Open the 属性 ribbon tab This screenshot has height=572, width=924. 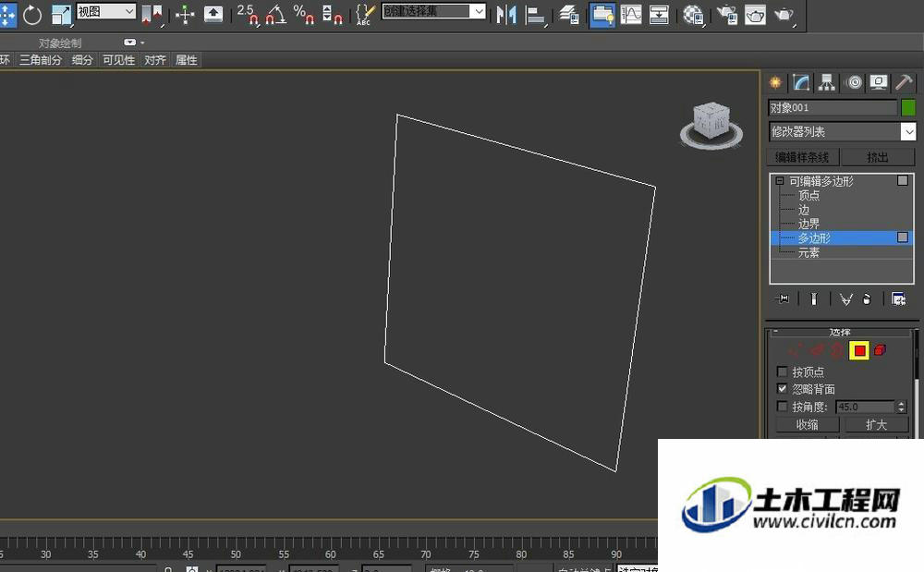[187, 60]
